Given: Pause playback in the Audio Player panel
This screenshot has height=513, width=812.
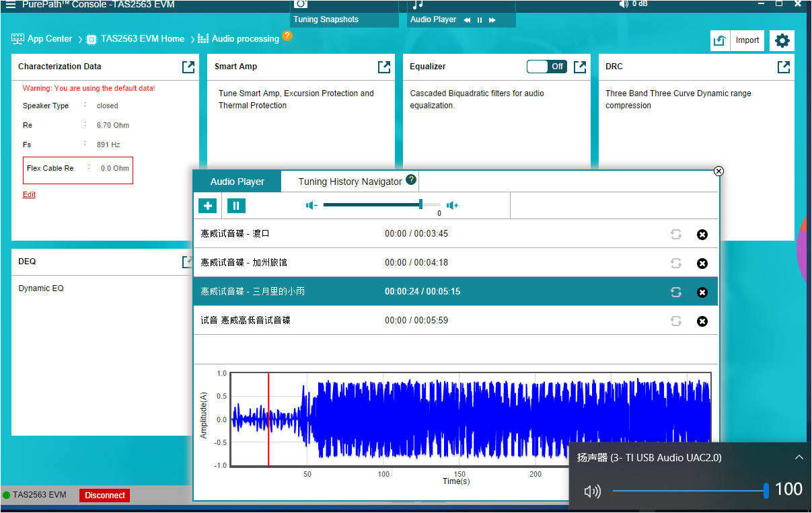Looking at the screenshot, I should click(x=236, y=206).
